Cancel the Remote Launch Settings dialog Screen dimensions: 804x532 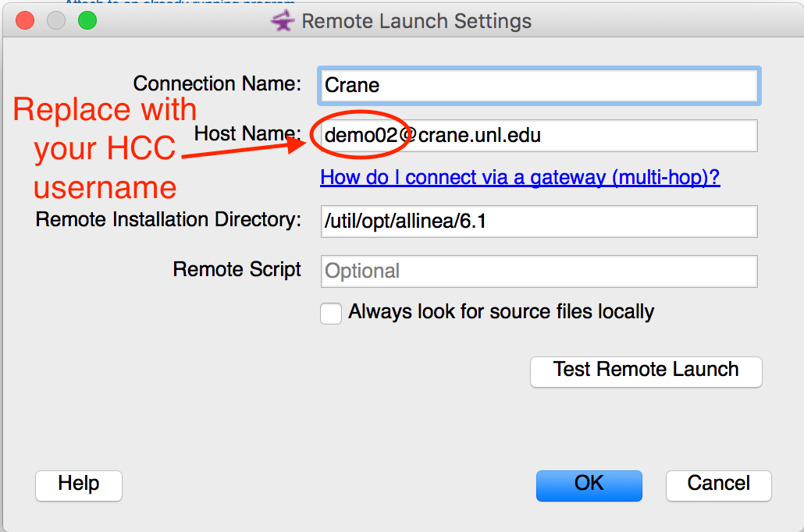pos(718,485)
